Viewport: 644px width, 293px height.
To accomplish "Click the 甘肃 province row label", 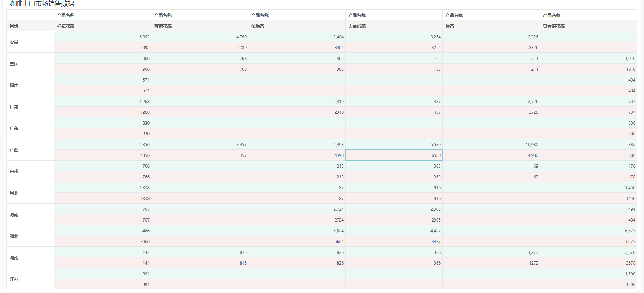I will click(30, 107).
